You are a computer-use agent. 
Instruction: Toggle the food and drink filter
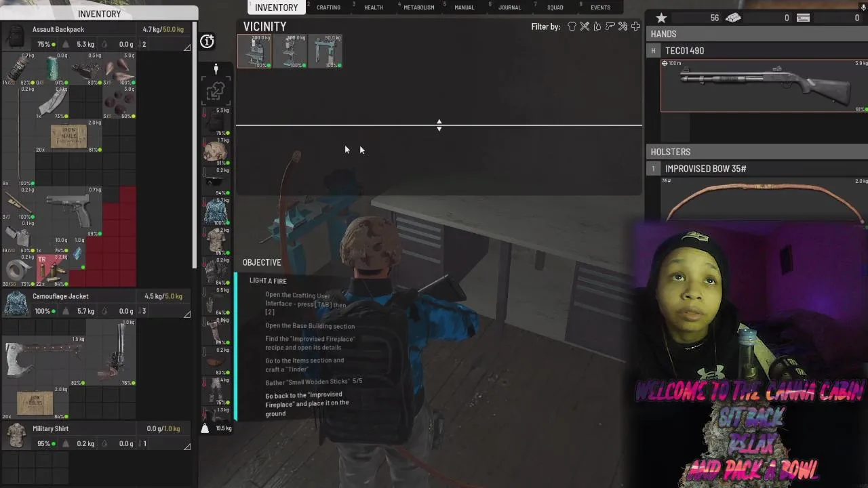[x=597, y=26]
